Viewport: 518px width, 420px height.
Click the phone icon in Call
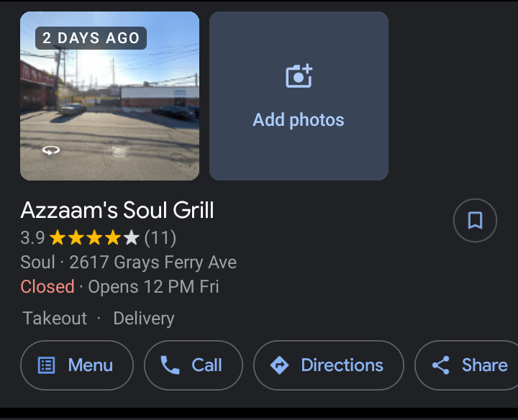(170, 365)
